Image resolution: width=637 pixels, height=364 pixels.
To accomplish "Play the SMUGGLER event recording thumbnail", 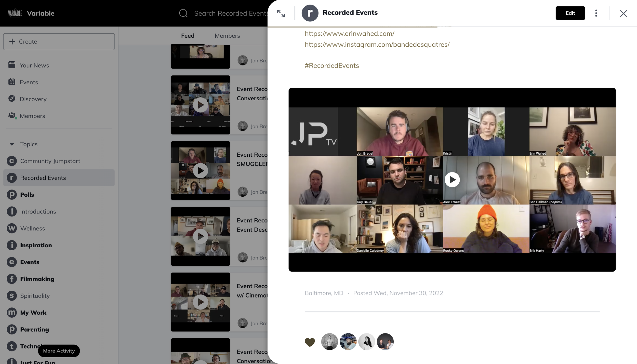I will pyautogui.click(x=200, y=170).
